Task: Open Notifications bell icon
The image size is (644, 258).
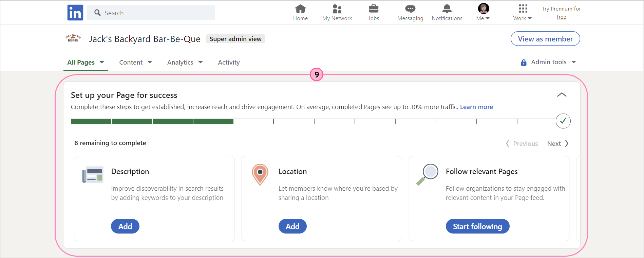Action: (447, 8)
